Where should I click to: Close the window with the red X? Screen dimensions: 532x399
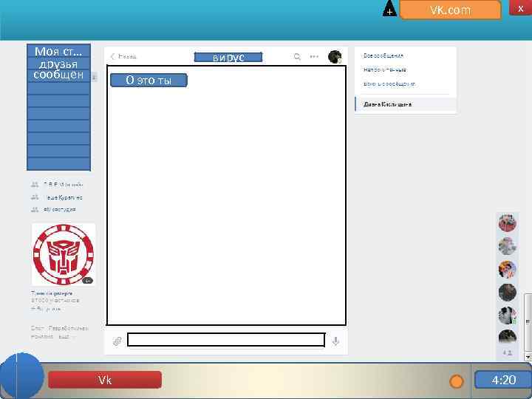coord(520,8)
